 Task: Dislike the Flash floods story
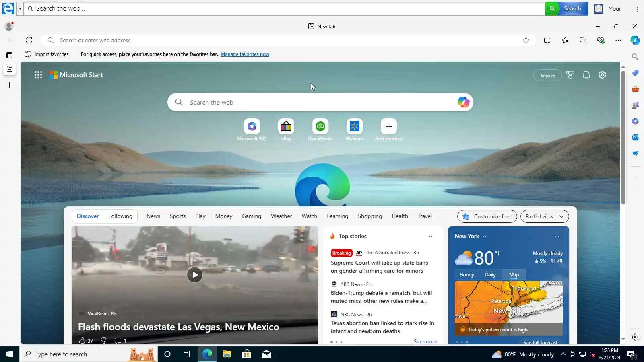(x=103, y=341)
